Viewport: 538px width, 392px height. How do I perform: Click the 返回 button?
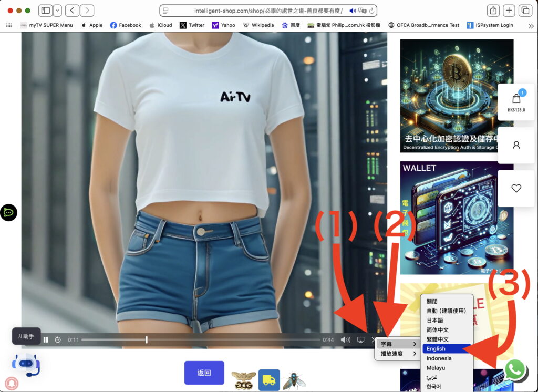[x=204, y=373]
